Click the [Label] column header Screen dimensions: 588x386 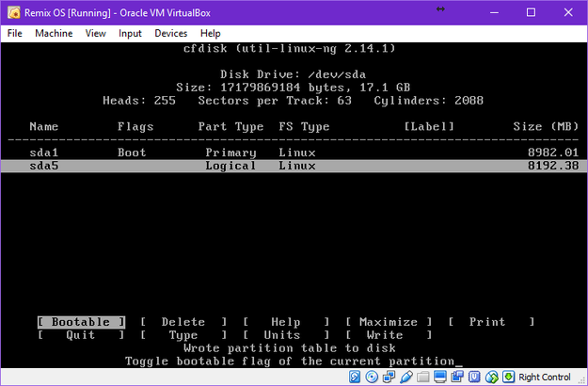(429, 126)
